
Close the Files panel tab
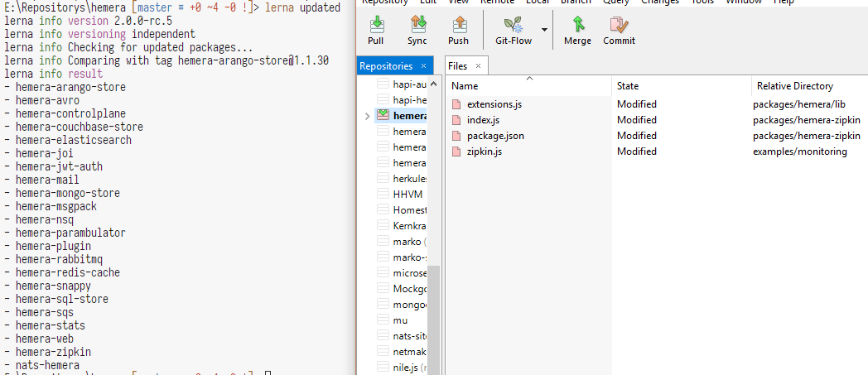point(478,66)
